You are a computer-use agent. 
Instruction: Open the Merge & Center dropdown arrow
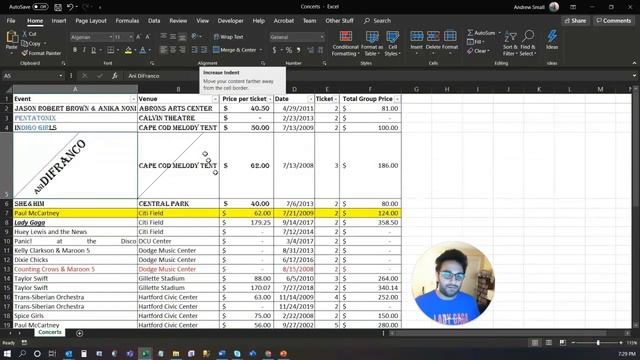[261, 50]
